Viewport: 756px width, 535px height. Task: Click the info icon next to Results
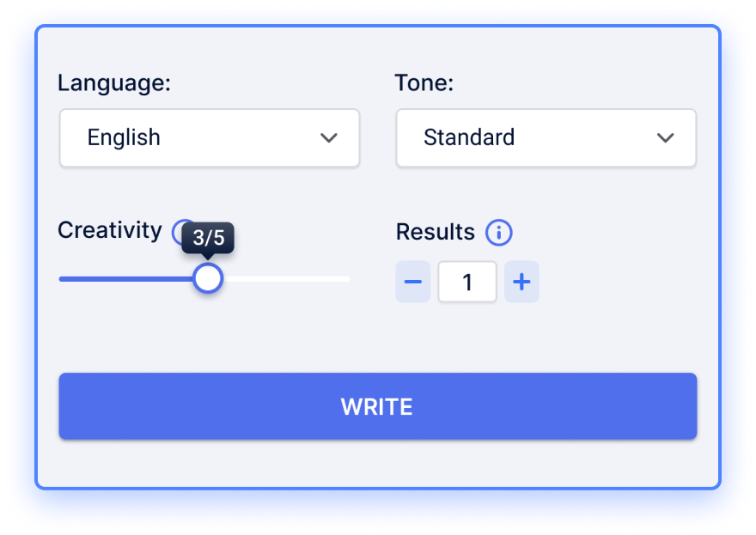click(498, 233)
